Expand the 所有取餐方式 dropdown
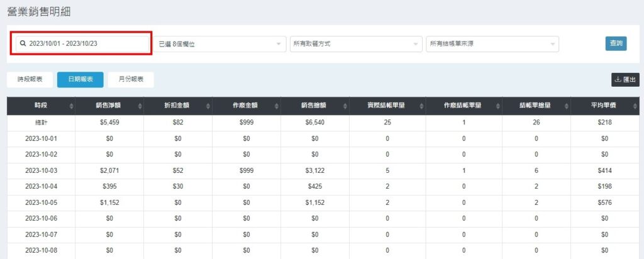Viewport: 644px width, 259px height. pyautogui.click(x=355, y=44)
